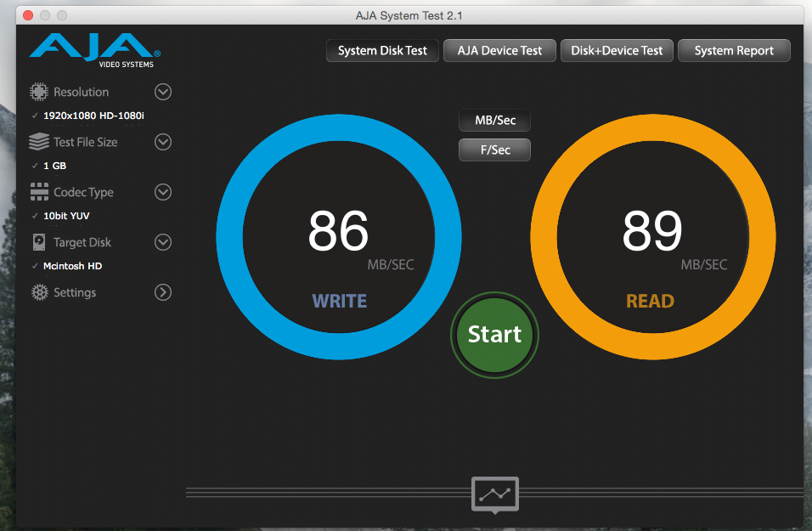
Task: Click the 86 write speed value
Action: [x=338, y=230]
